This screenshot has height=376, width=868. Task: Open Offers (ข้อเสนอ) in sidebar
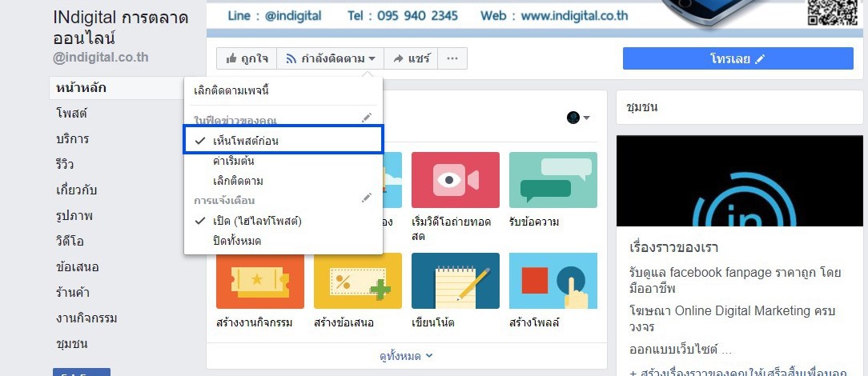[x=78, y=267]
